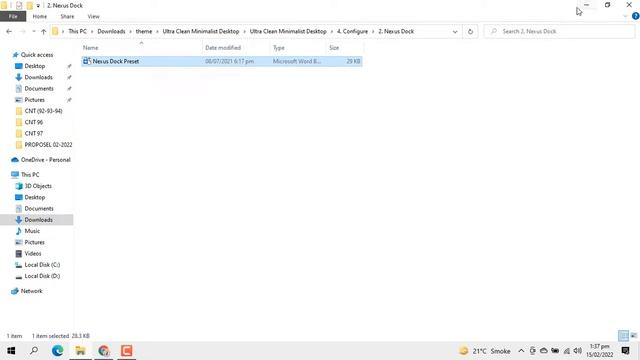Open the View ribbon tab
Image resolution: width=640 pixels, height=360 pixels.
[93, 16]
